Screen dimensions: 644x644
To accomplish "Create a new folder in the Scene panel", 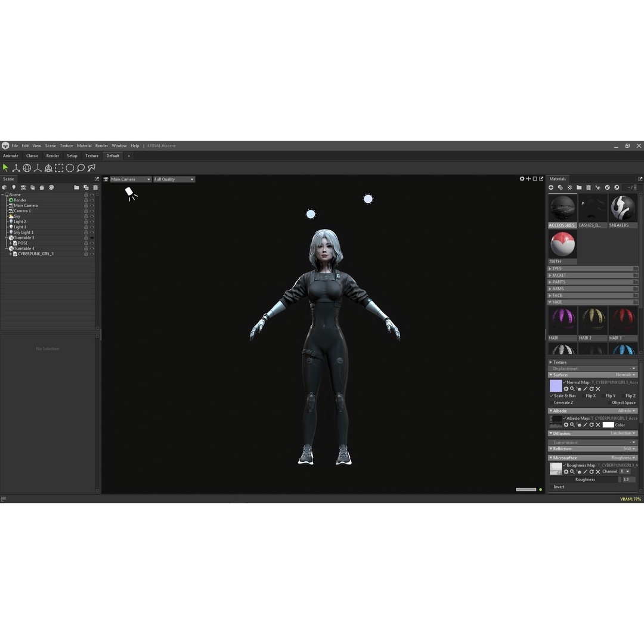I will [76, 187].
